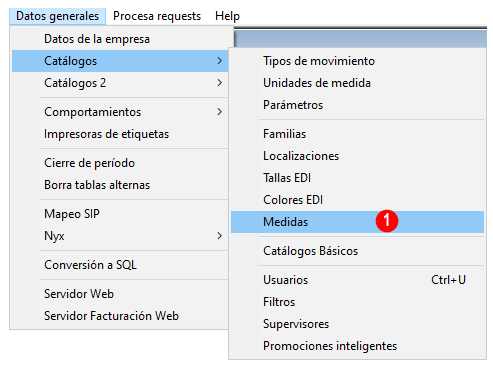Choose Supervisores
The width and height of the screenshot is (493, 367).
(357, 324)
